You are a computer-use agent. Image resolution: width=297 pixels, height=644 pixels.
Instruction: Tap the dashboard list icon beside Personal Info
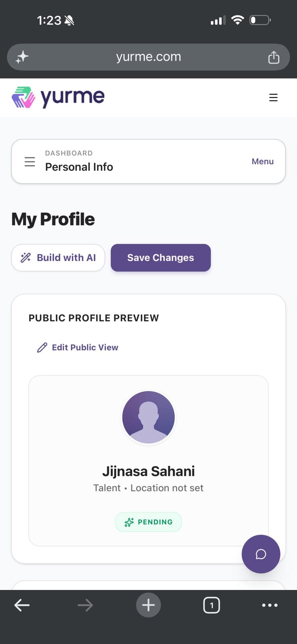pyautogui.click(x=30, y=162)
